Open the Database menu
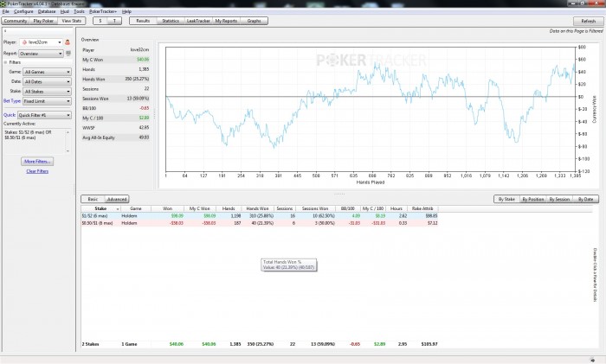The image size is (606, 364). click(x=47, y=11)
